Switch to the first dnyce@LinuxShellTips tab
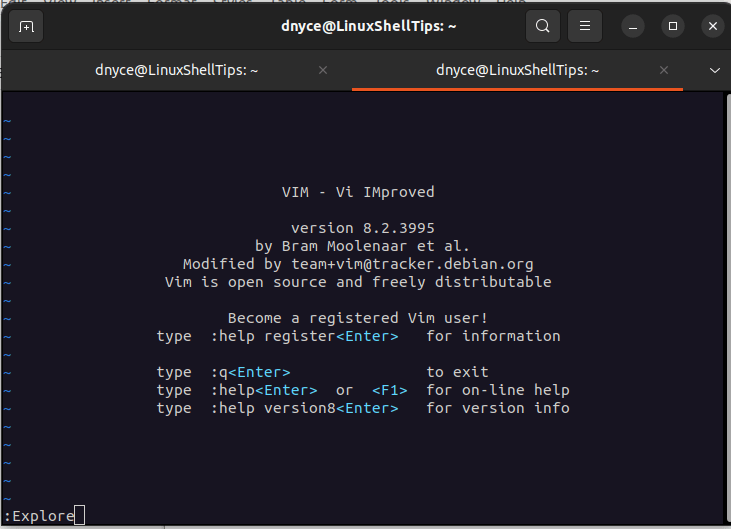This screenshot has width=731, height=529. point(177,70)
